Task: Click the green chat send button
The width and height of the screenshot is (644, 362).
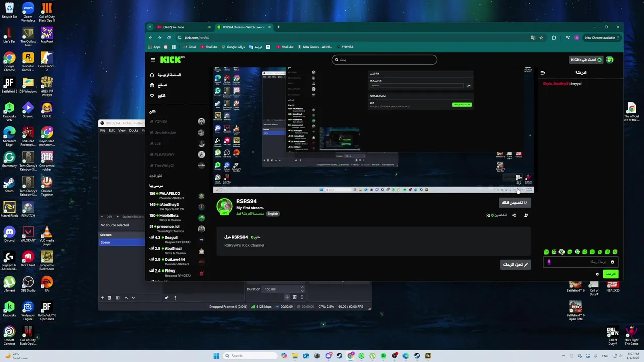Action: [x=611, y=274]
